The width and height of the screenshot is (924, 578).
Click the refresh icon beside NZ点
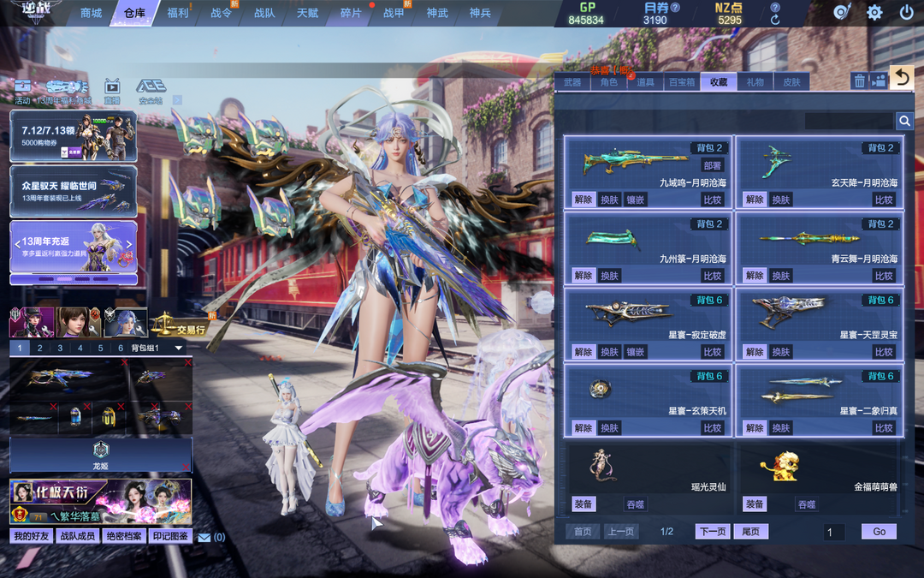tap(775, 20)
